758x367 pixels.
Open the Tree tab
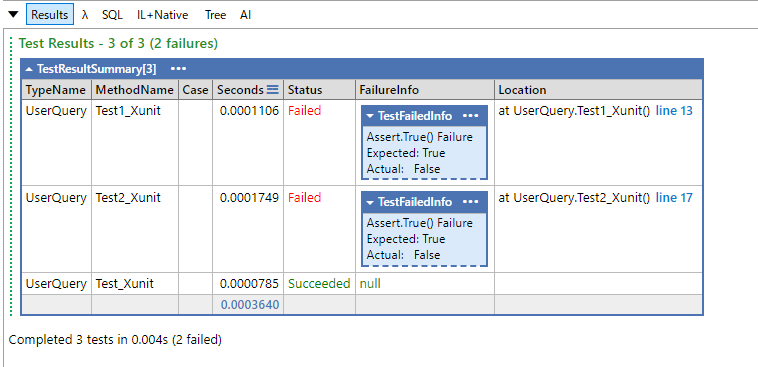pyautogui.click(x=215, y=15)
